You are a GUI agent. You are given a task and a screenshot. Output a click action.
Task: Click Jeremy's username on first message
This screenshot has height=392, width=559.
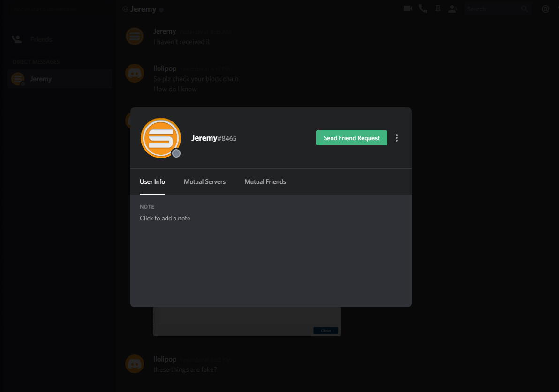(165, 31)
